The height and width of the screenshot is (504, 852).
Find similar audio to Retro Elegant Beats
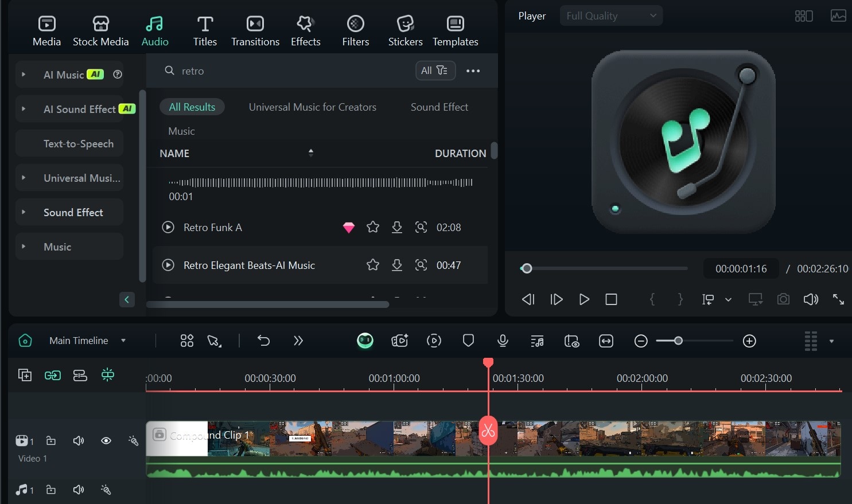[x=421, y=265]
